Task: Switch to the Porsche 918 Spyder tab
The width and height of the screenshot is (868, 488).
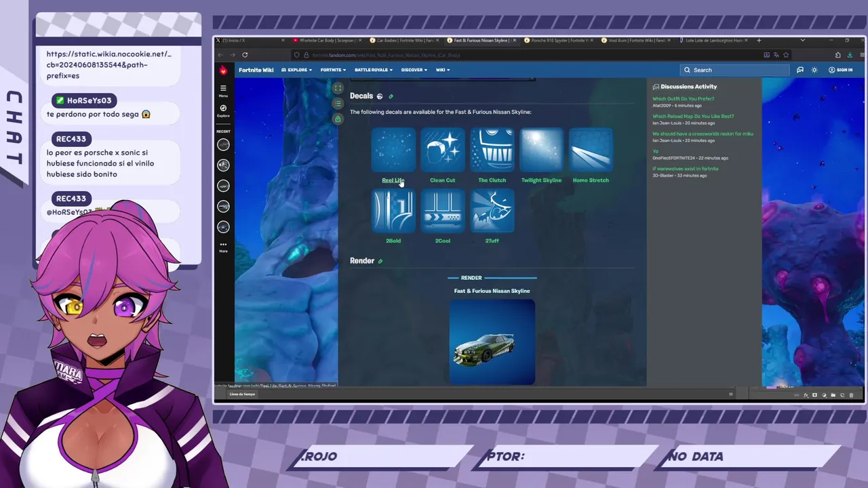Action: click(559, 40)
